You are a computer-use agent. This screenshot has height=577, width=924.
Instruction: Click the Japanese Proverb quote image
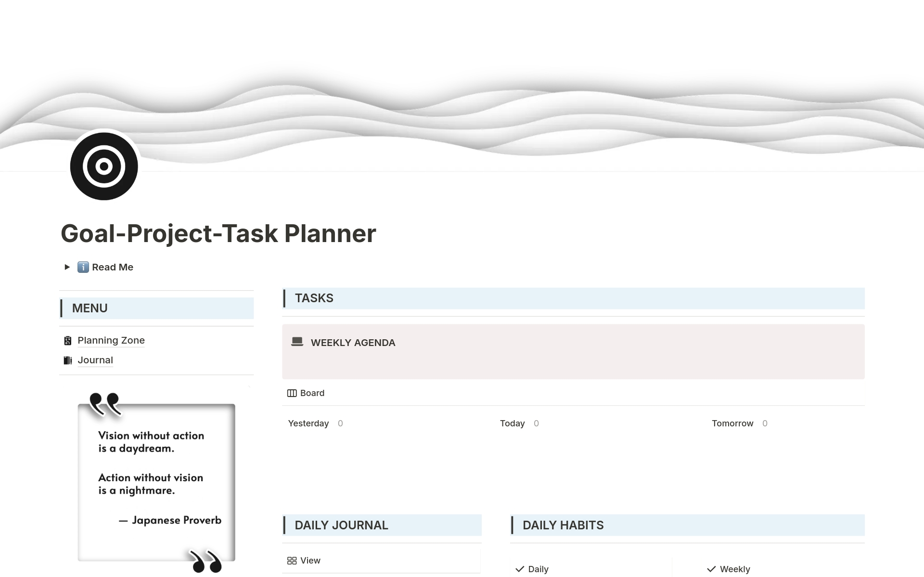point(156,481)
